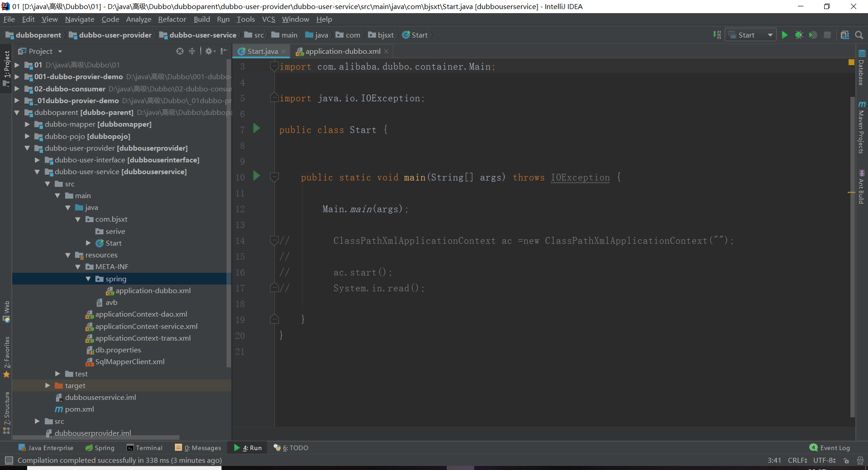Click dubbo-user-service in breadcrumb bar
The height and width of the screenshot is (470, 868).
198,35
